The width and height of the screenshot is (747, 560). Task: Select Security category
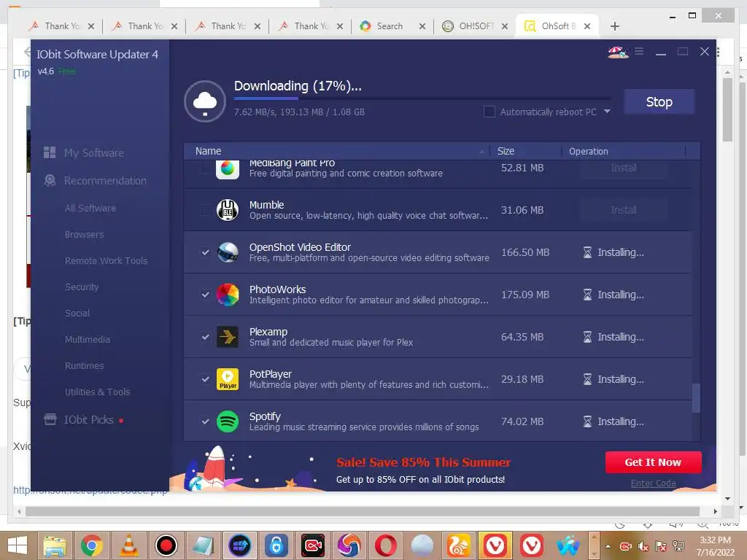[82, 287]
